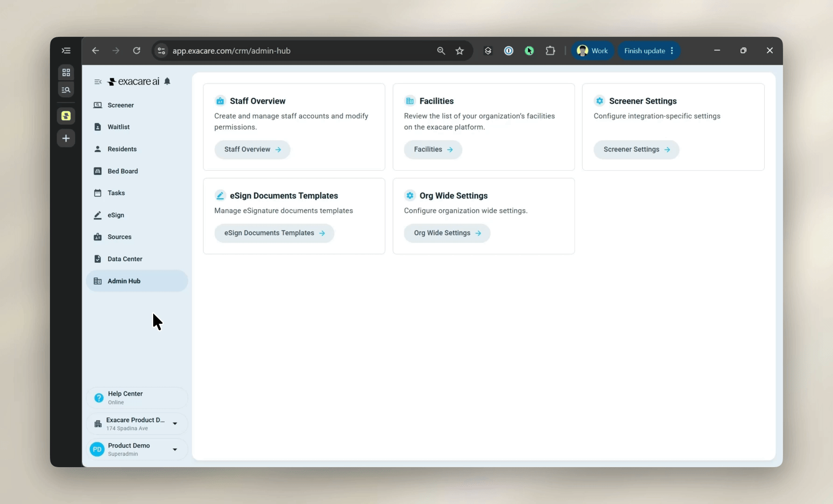This screenshot has height=504, width=833.
Task: Select the yellow pinned tab icon
Action: pos(66,116)
